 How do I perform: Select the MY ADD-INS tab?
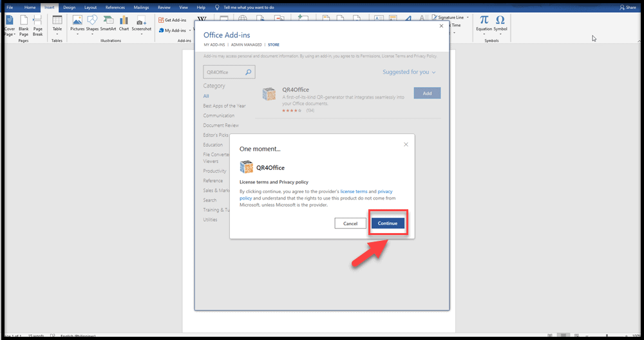tap(214, 45)
